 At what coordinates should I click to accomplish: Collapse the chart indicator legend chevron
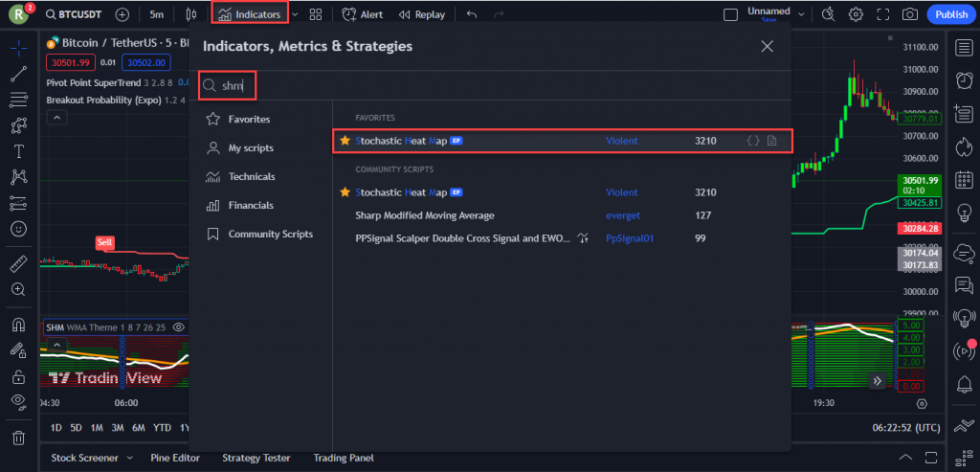[x=56, y=117]
